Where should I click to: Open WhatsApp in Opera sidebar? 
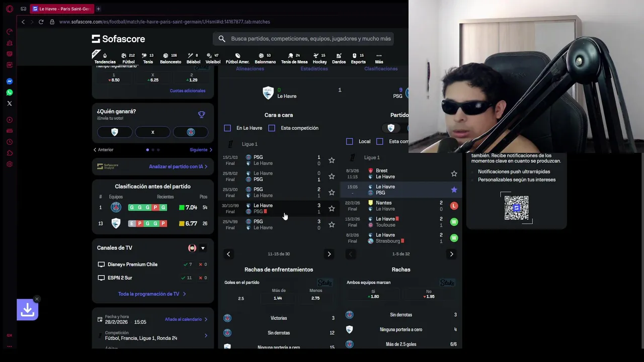(9, 93)
